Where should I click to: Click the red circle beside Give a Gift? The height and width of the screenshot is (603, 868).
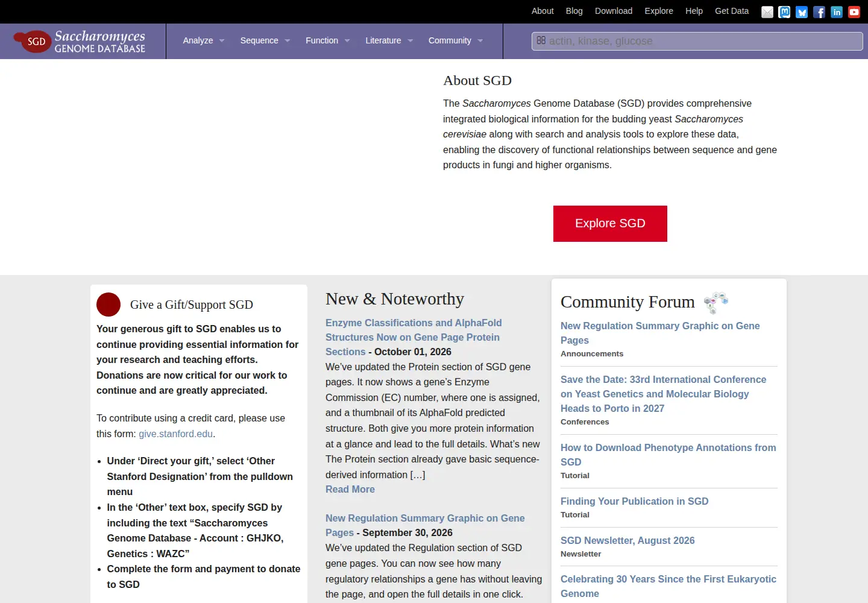click(108, 305)
